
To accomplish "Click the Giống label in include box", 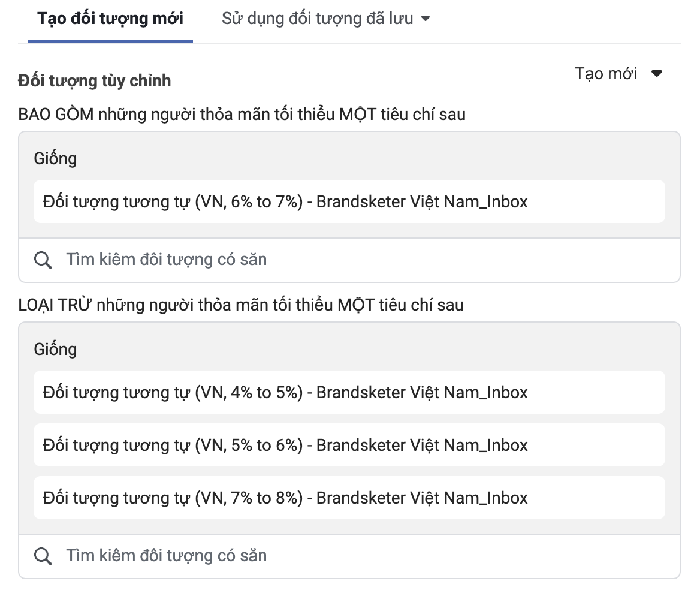I will click(x=55, y=159).
